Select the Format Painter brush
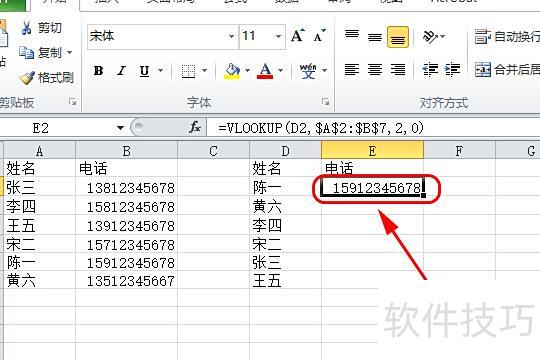 27,78
